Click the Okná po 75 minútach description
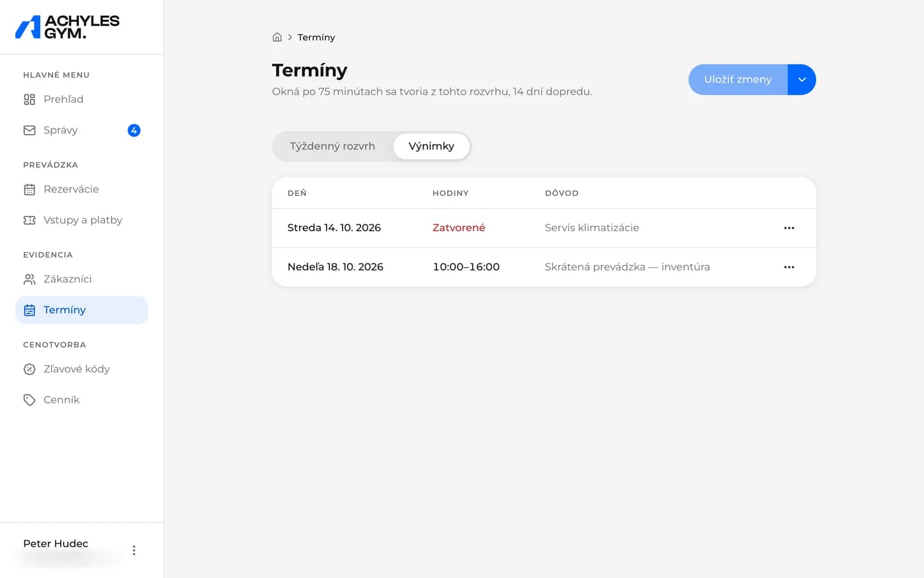This screenshot has height=578, width=924. click(432, 92)
